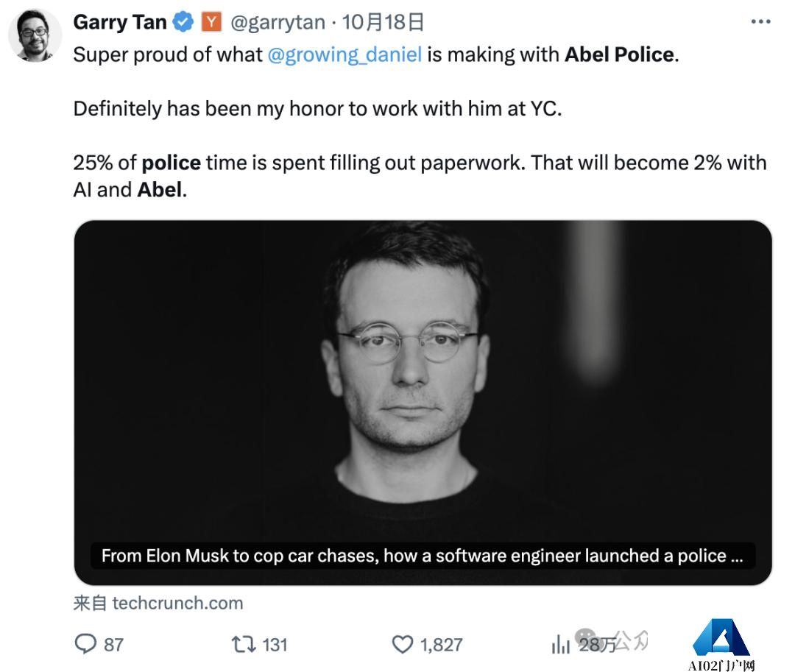Viewport: 795px width, 672px height.
Task: Click the retweet arrows icon
Action: click(244, 645)
